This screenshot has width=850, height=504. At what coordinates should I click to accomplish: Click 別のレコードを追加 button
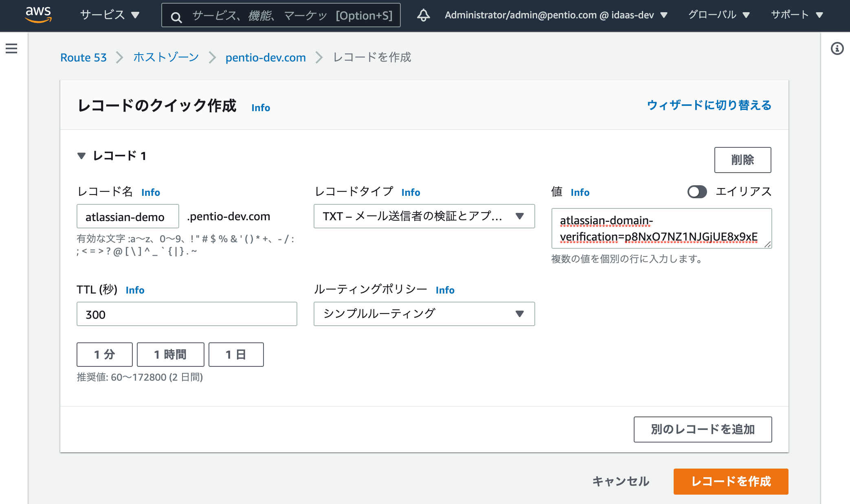pyautogui.click(x=703, y=429)
